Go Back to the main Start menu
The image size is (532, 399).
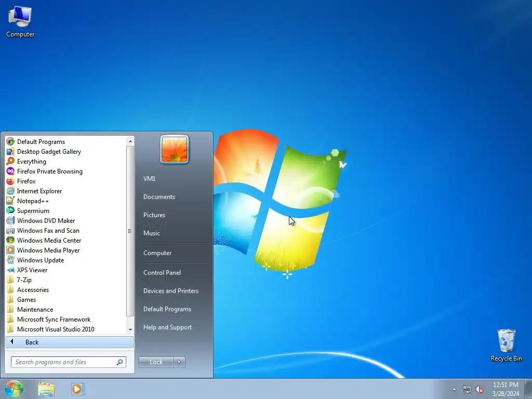click(70, 342)
